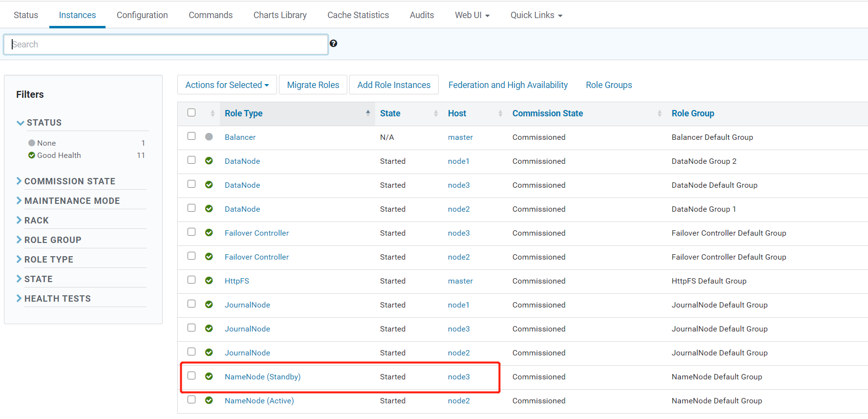Viewport: 868px width, 419px height.
Task: Click the green health icon for DataNode node1
Action: click(209, 161)
